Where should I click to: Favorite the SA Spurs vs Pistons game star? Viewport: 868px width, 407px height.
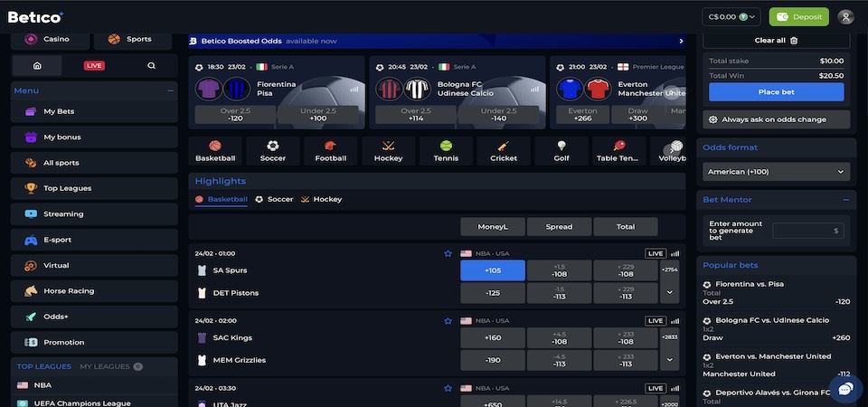coord(448,253)
